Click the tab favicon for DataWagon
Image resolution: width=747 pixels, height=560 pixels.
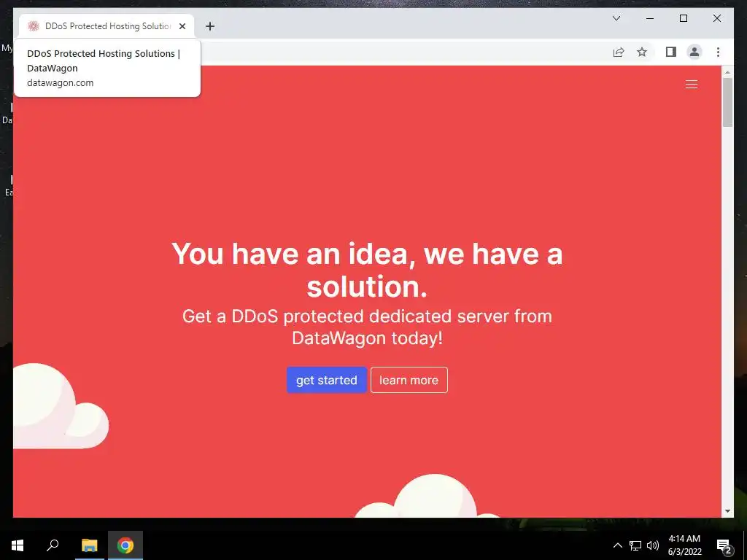click(x=34, y=26)
